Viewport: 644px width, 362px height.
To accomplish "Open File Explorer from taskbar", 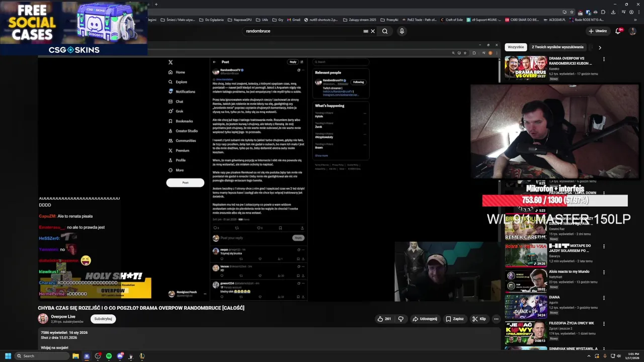I will pos(75,356).
